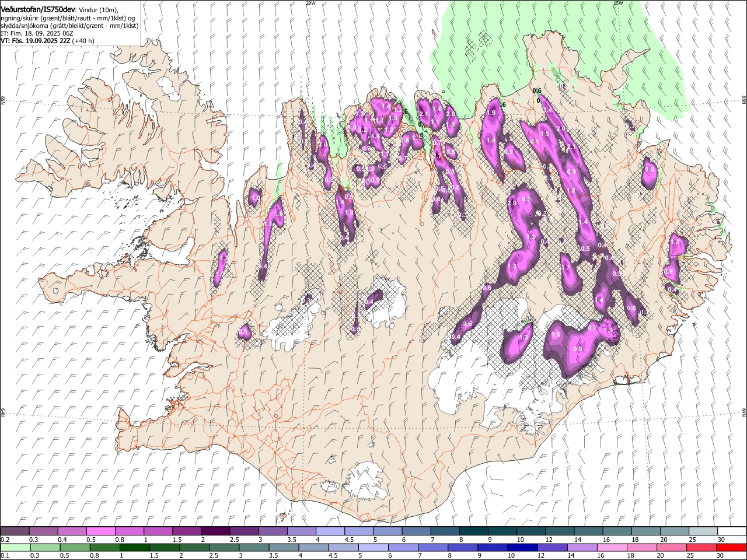
Task: Click the 'IT: Fim. 18. 09. 2025 06Z' line
Action: 37,33
